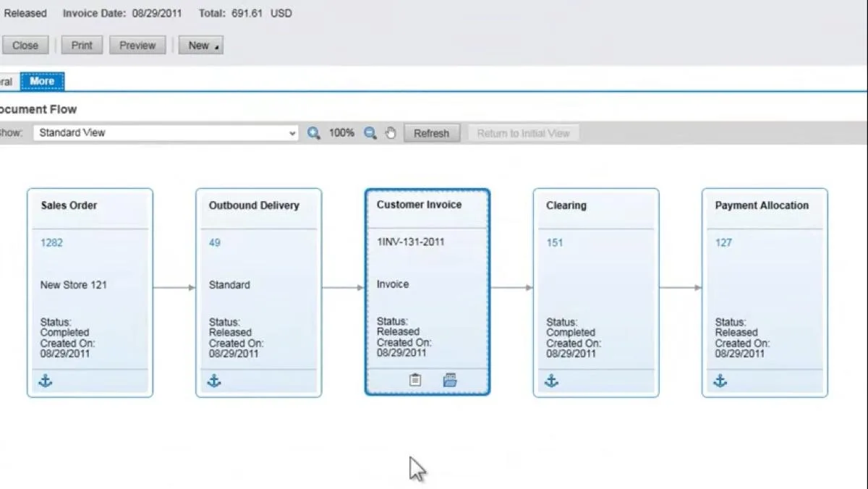Click the Close button
The image size is (868, 489).
click(x=25, y=45)
